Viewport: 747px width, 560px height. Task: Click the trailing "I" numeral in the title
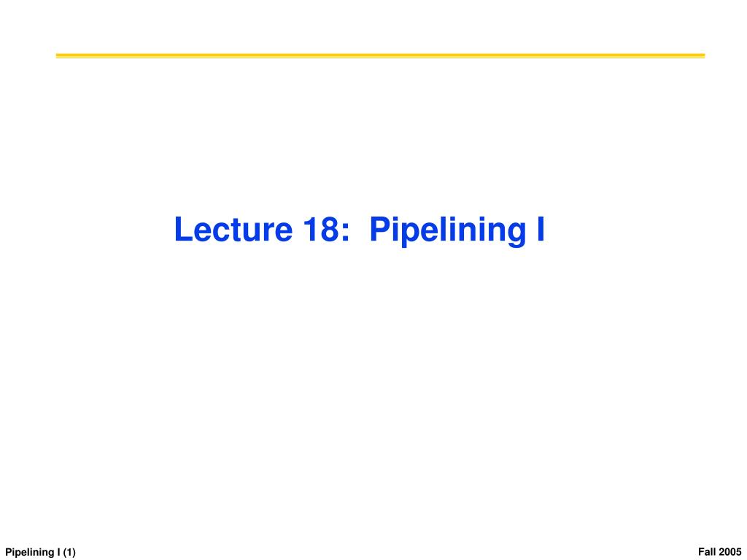point(541,230)
